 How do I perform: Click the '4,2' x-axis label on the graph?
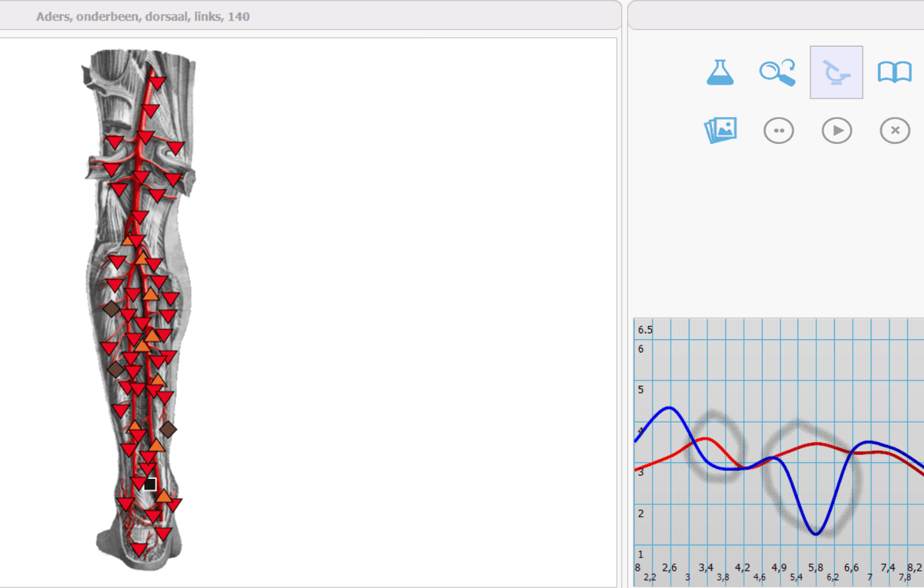(x=743, y=567)
